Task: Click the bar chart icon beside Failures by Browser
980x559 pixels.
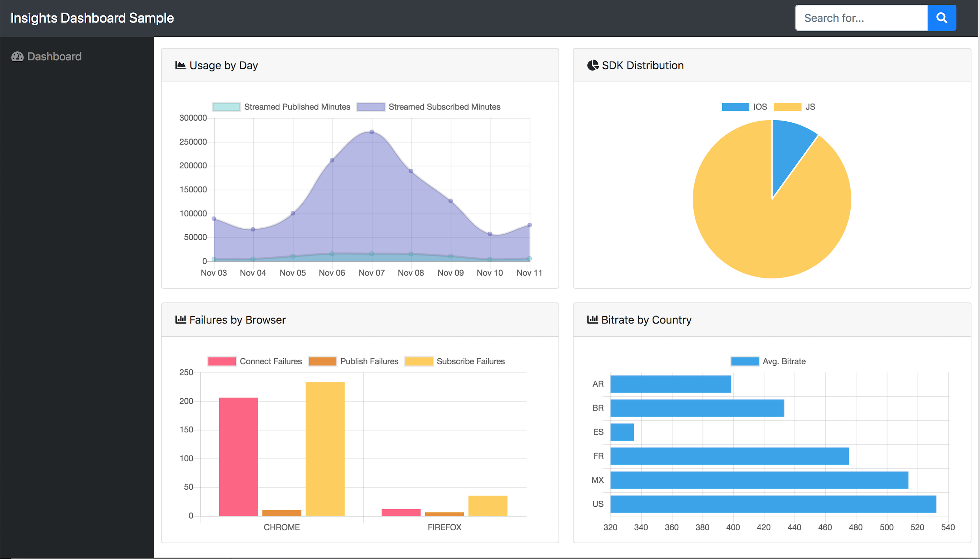Action: [x=181, y=320]
